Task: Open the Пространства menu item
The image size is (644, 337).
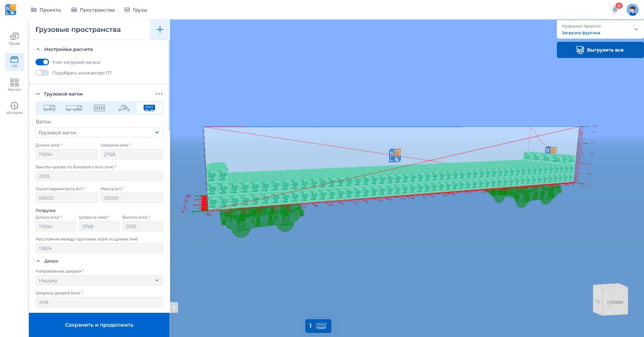Action: click(93, 10)
